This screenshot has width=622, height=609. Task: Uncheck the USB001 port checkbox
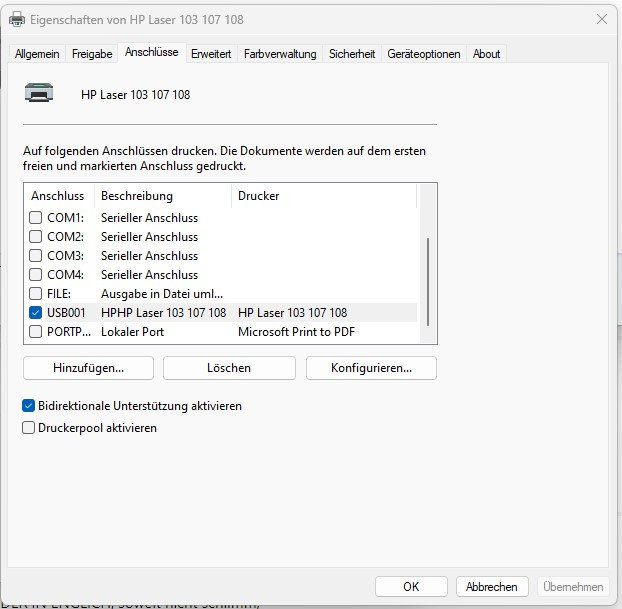pyautogui.click(x=36, y=313)
